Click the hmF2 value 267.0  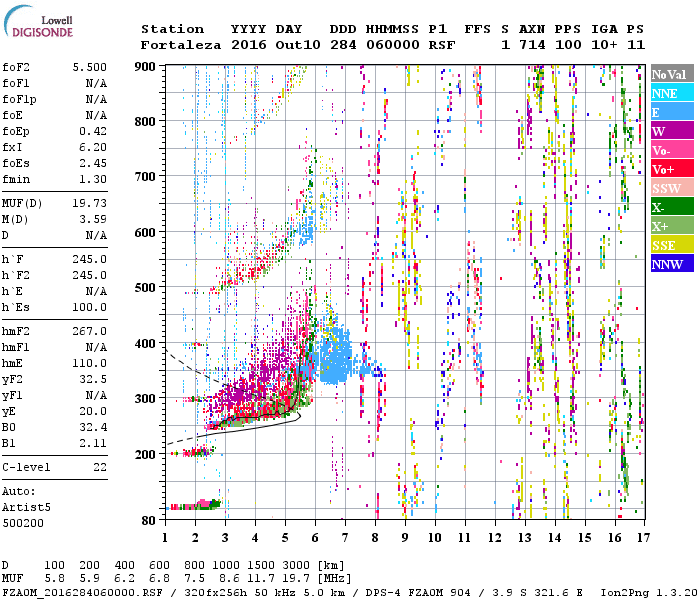[90, 331]
